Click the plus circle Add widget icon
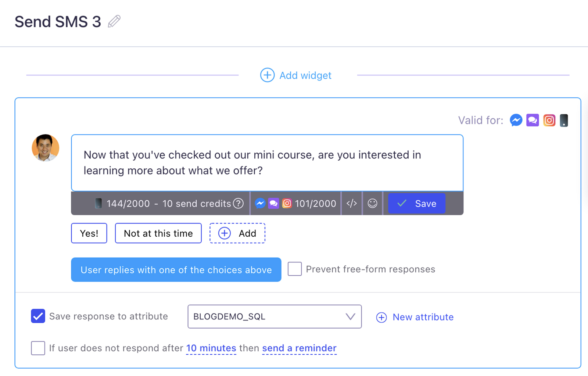Image resolution: width=588 pixels, height=376 pixels. tap(267, 75)
